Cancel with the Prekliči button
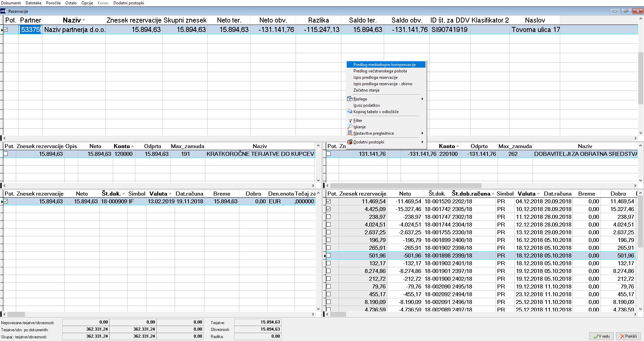The width and height of the screenshot is (644, 341). click(x=628, y=336)
